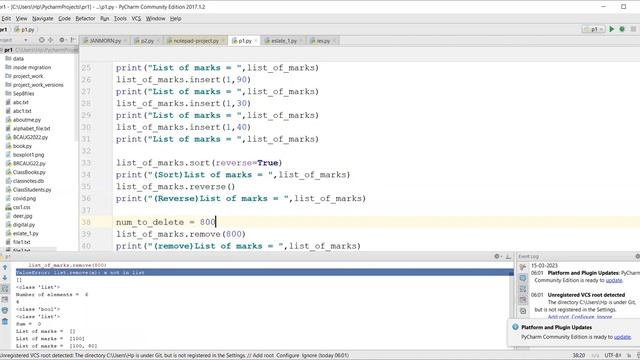The image size is (640, 360).
Task: Open Run panel gear settings
Action: 497,256
